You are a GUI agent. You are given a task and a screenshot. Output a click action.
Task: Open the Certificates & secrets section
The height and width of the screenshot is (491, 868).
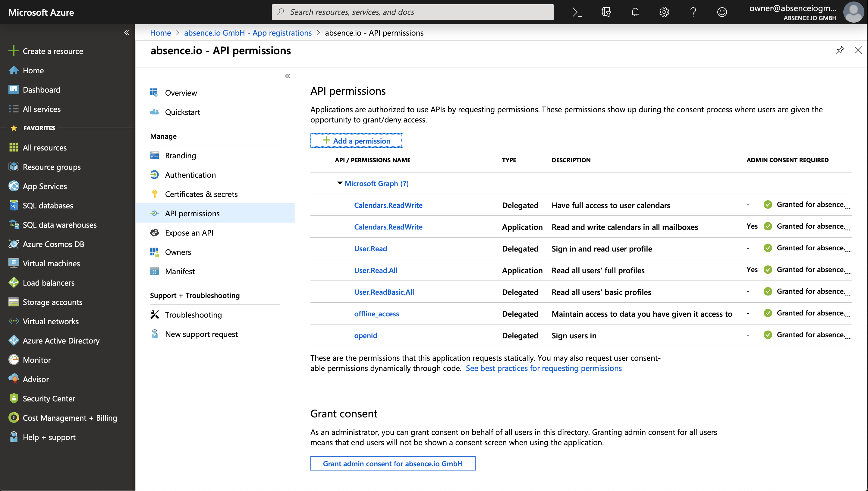[201, 194]
